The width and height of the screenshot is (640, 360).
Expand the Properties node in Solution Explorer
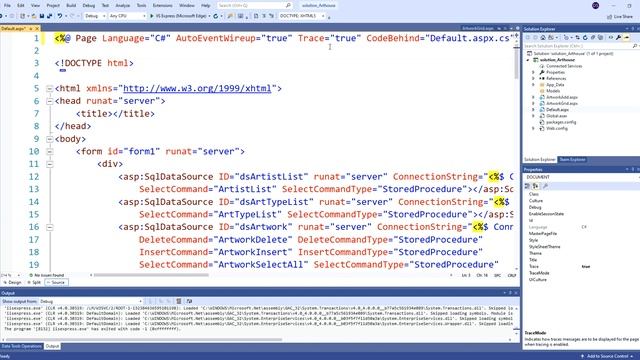[x=533, y=72]
